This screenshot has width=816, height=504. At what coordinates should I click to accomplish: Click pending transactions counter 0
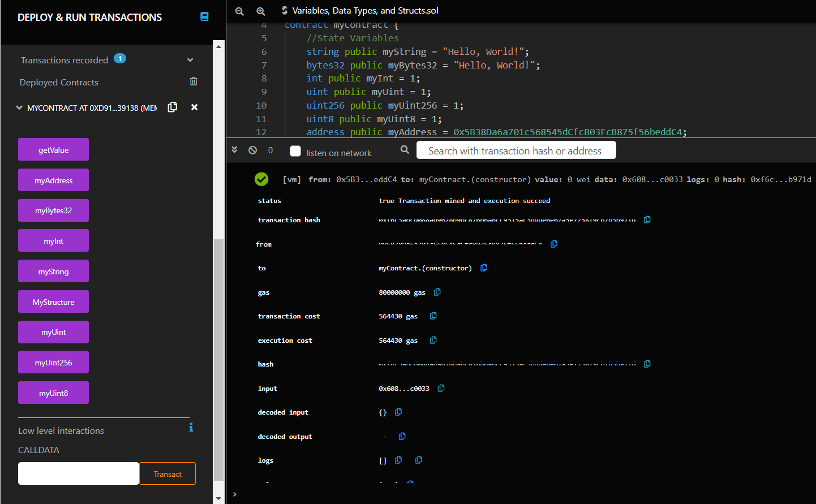[x=270, y=150]
